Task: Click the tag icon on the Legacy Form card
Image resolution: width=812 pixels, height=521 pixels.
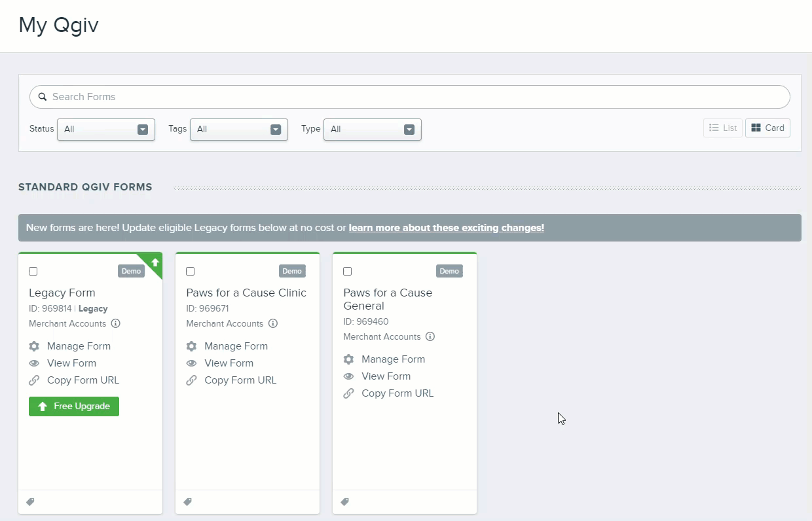Action: [x=30, y=502]
